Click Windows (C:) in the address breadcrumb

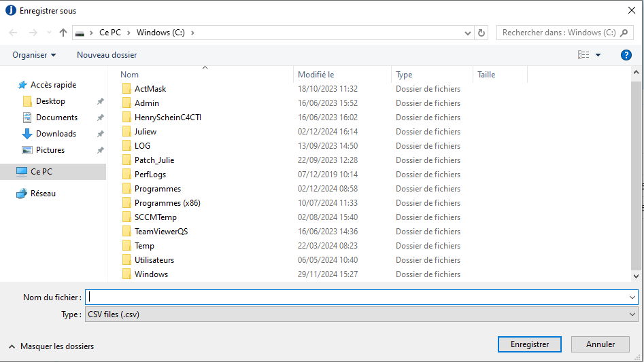pos(160,33)
